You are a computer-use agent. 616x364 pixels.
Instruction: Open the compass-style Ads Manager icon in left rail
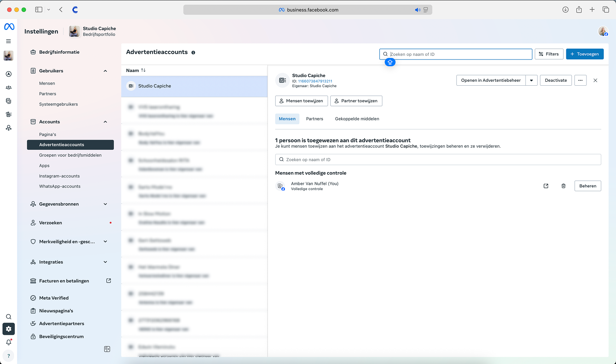[x=9, y=74]
